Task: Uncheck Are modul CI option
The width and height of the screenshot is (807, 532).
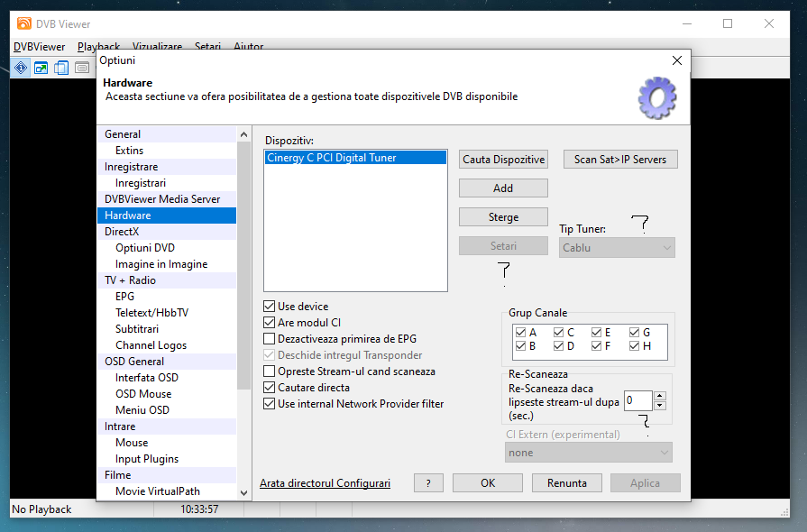Action: pyautogui.click(x=270, y=323)
